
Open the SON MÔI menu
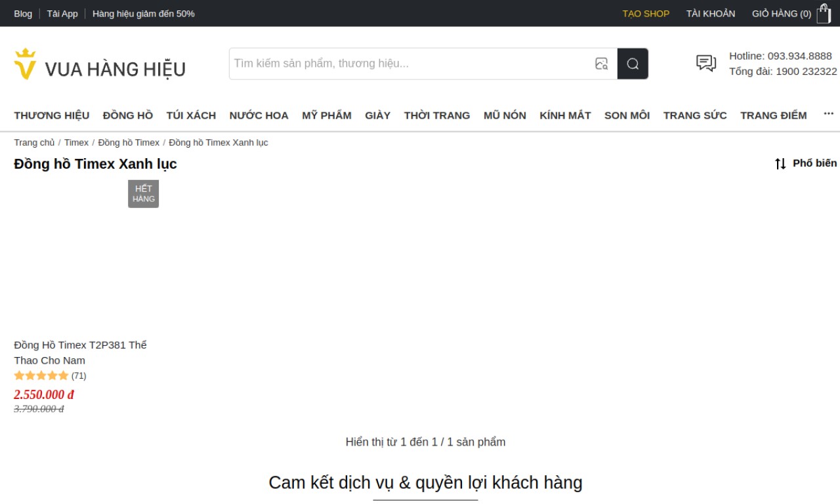click(627, 115)
